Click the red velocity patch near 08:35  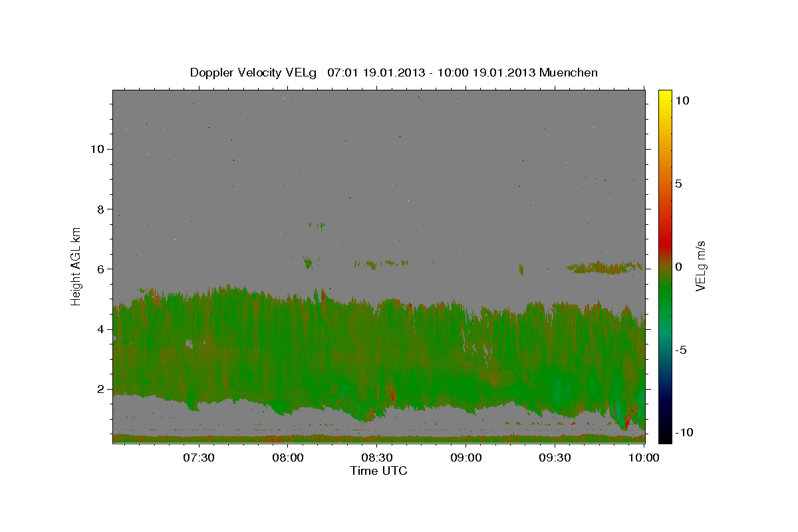point(392,395)
